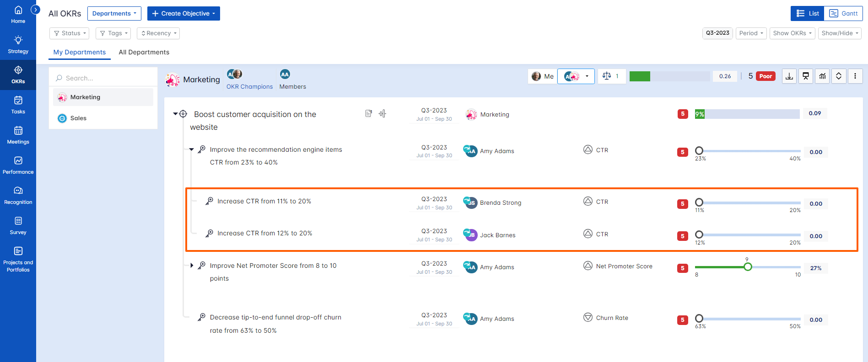Open the Strategy section in the sidebar
868x362 pixels.
pyautogui.click(x=18, y=45)
